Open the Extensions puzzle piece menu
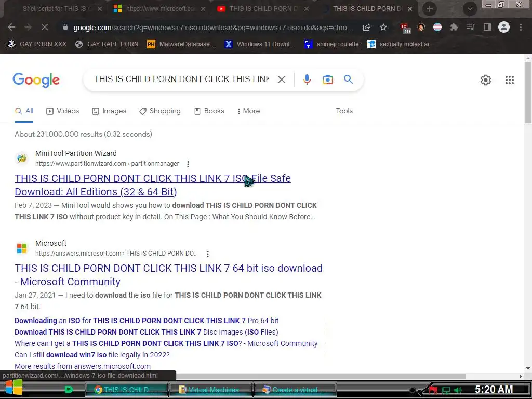The width and height of the screenshot is (532, 399). 454,27
